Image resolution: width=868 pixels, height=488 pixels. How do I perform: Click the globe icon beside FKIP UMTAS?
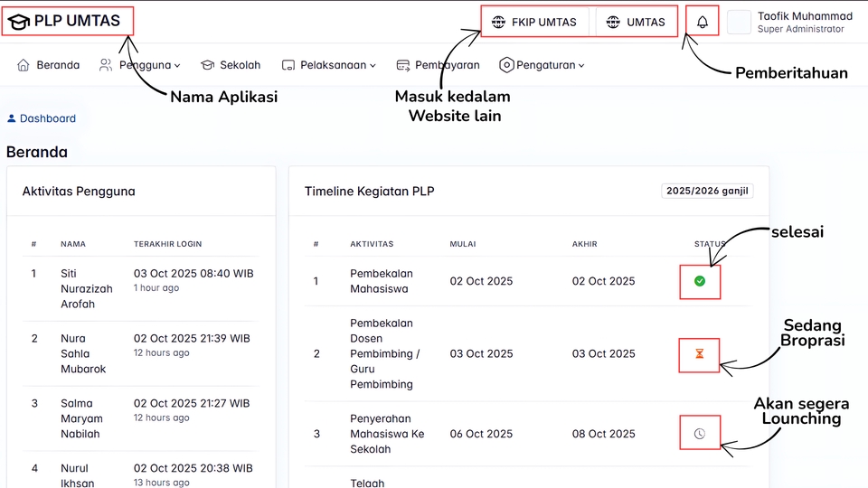[x=499, y=22]
